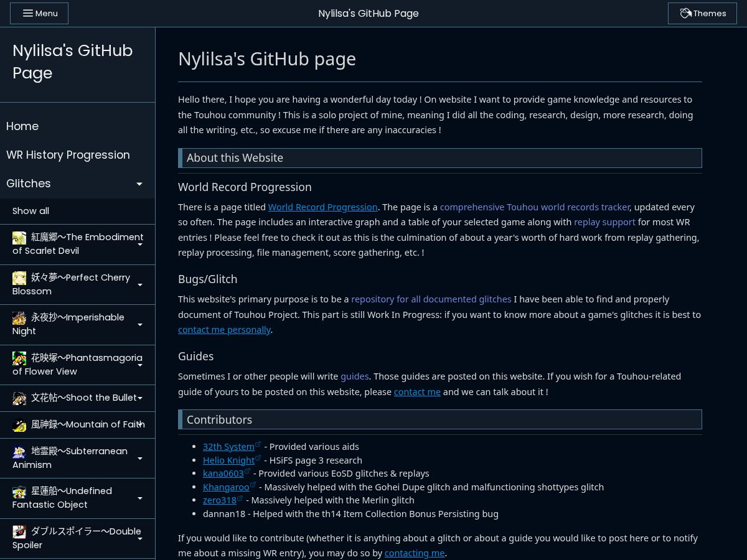
Task: Click the Nylilsa's GitHub page main heading
Action: point(267,59)
